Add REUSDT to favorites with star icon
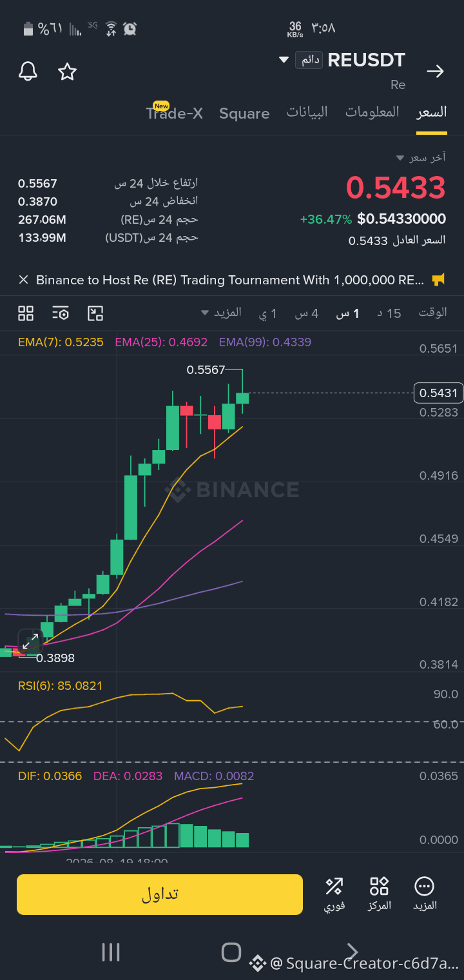The image size is (464, 980). click(68, 72)
